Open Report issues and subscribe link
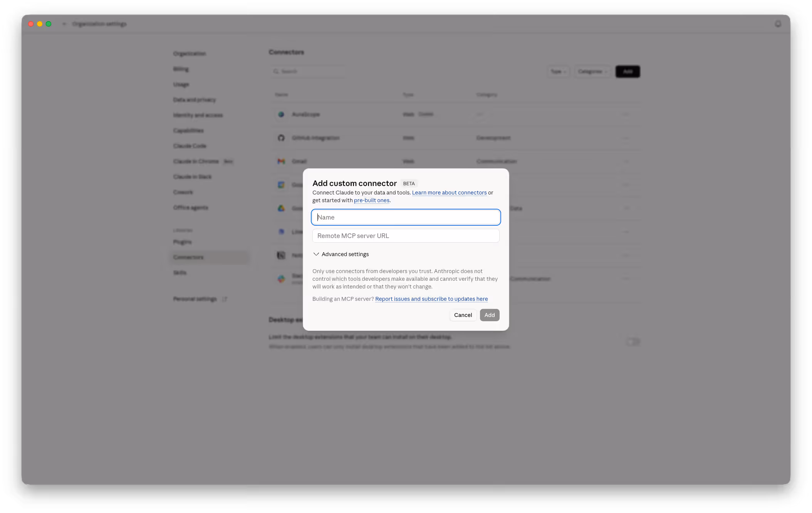812x513 pixels. tap(431, 299)
